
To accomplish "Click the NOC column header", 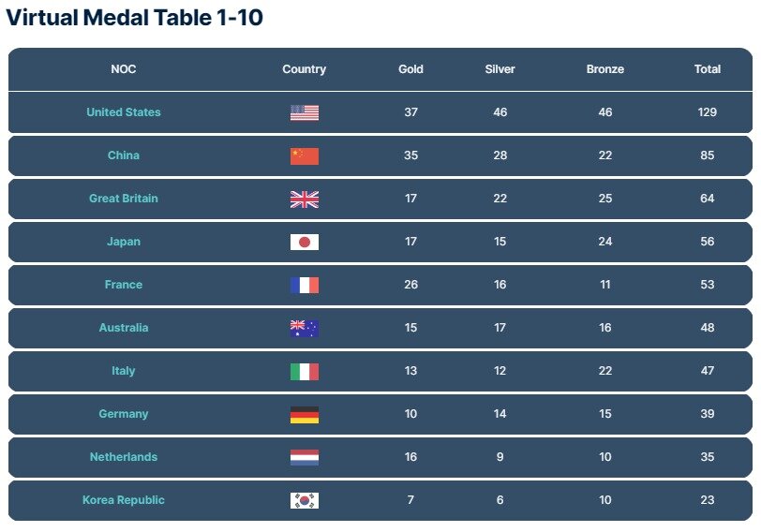I will pyautogui.click(x=124, y=69).
